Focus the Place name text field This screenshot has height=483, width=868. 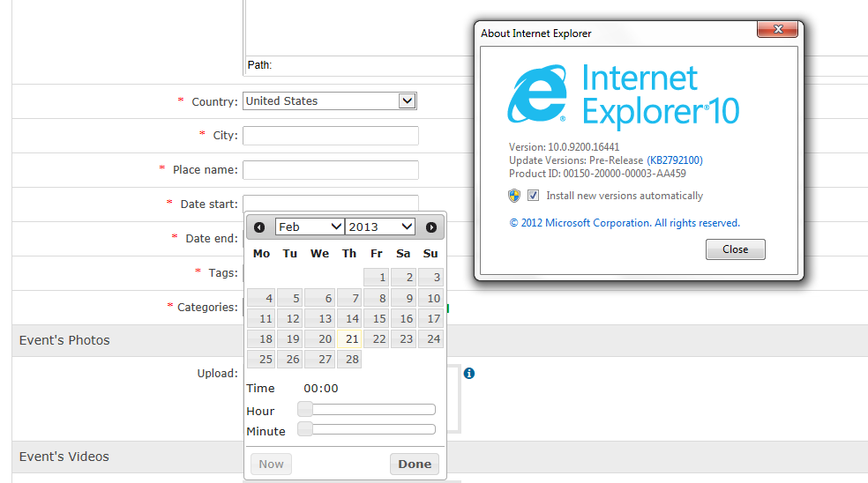pyautogui.click(x=330, y=170)
